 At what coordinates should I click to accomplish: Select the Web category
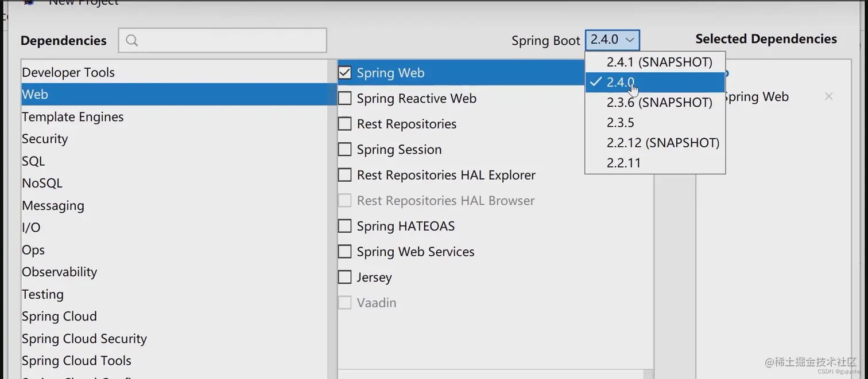point(179,94)
